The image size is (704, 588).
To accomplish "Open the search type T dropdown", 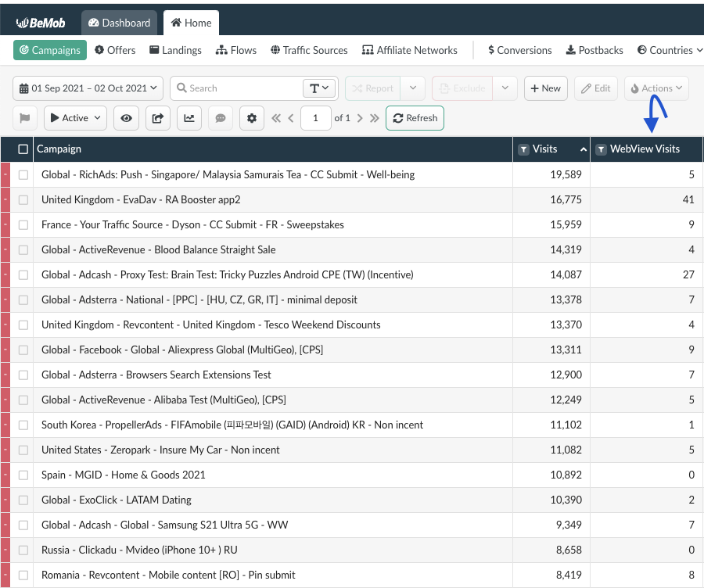I will (x=319, y=88).
